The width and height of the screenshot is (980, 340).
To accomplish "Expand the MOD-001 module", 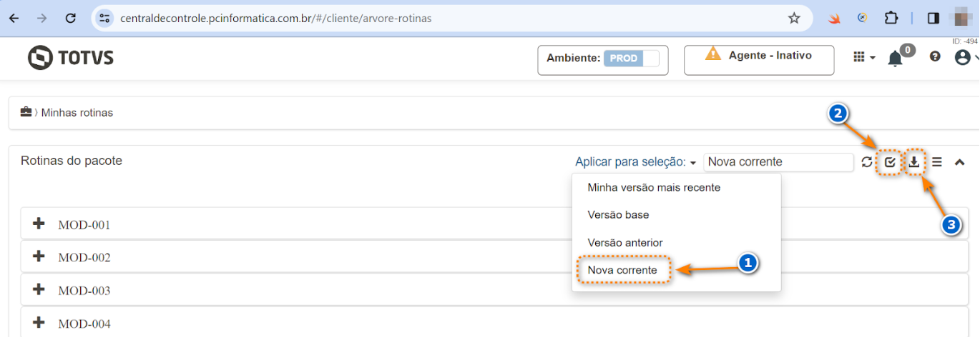I will pyautogui.click(x=39, y=224).
